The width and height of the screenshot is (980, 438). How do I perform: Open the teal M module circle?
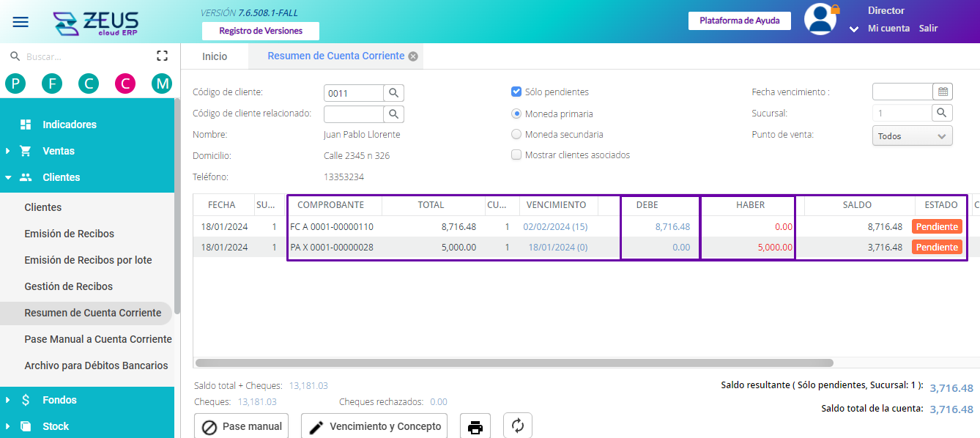click(162, 83)
